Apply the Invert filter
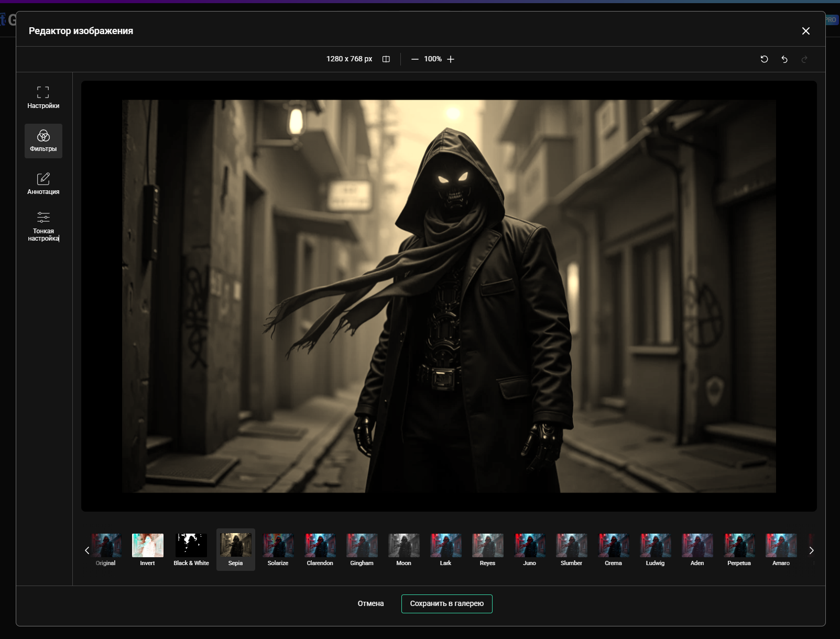 click(148, 549)
